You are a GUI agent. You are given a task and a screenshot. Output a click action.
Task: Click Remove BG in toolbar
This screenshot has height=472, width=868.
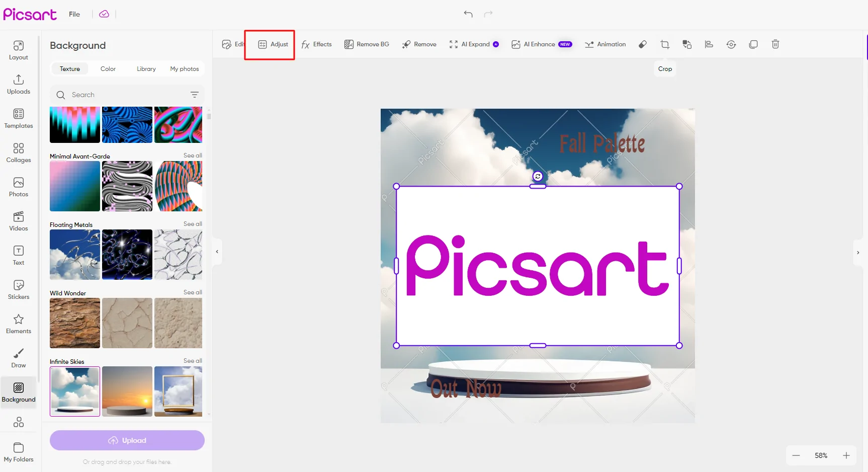click(x=367, y=44)
